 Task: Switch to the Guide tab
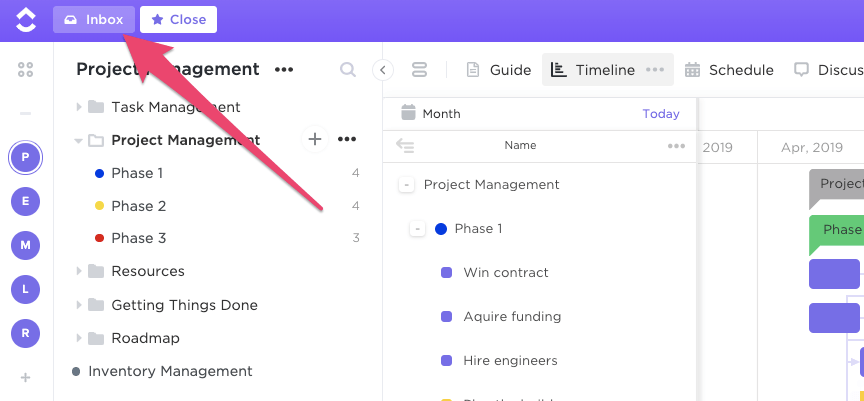pos(499,70)
